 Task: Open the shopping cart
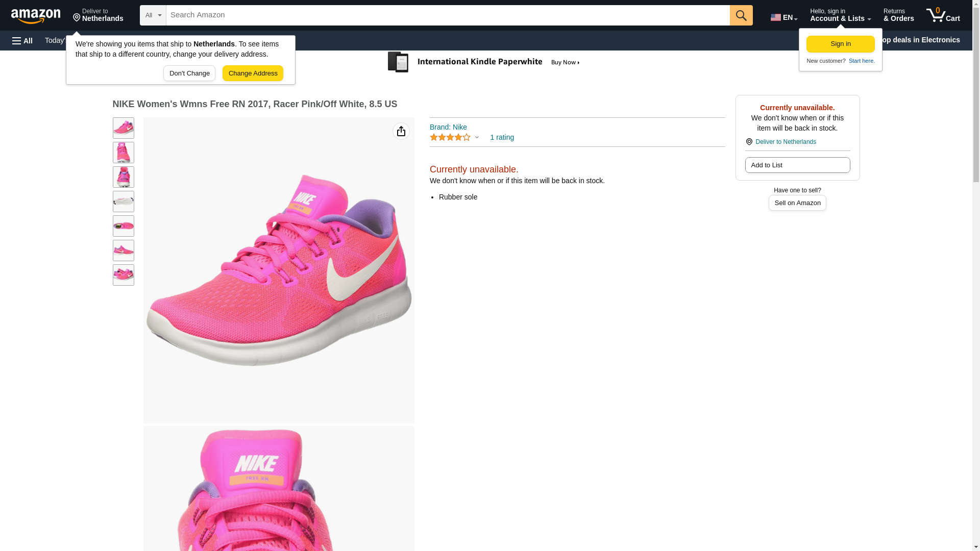[943, 15]
